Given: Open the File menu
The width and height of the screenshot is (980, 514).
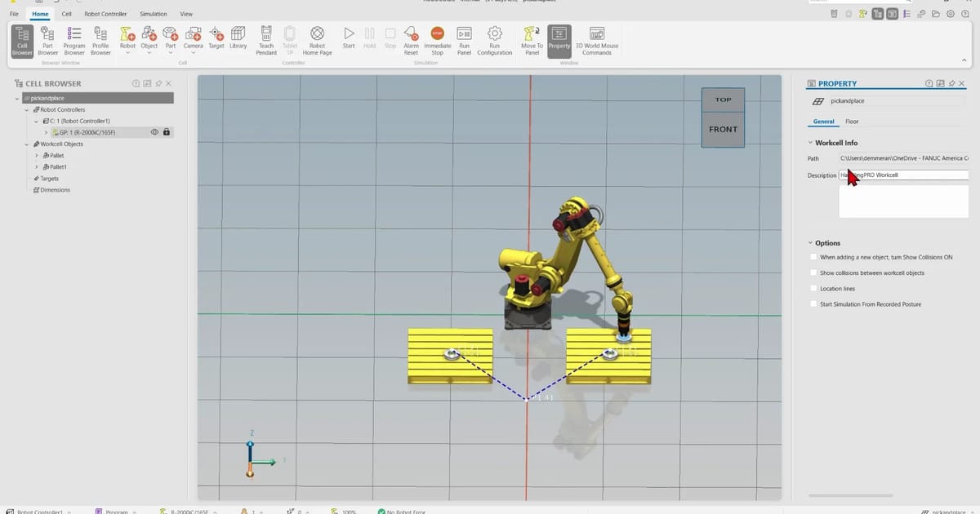Looking at the screenshot, I should point(14,14).
